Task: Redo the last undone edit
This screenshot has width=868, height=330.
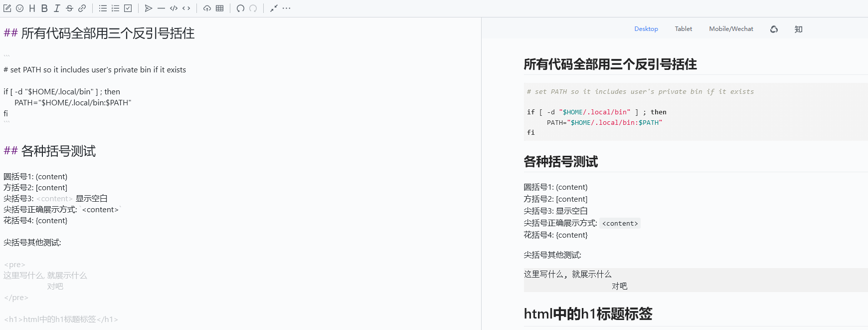Action: 253,8
